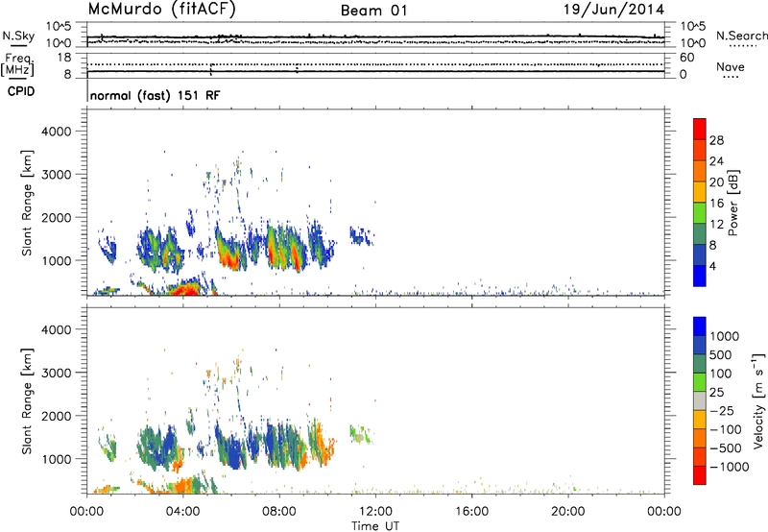Click the 'normal (fast) 151 RF' text
The image size is (768, 532).
point(156,95)
